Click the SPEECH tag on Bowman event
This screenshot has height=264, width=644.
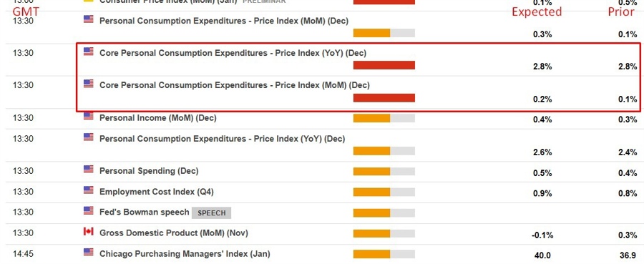(212, 212)
